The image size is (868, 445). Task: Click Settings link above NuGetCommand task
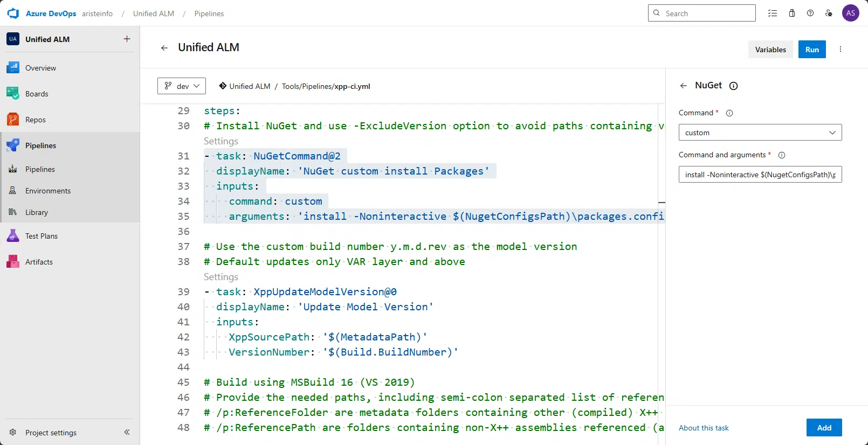click(221, 141)
